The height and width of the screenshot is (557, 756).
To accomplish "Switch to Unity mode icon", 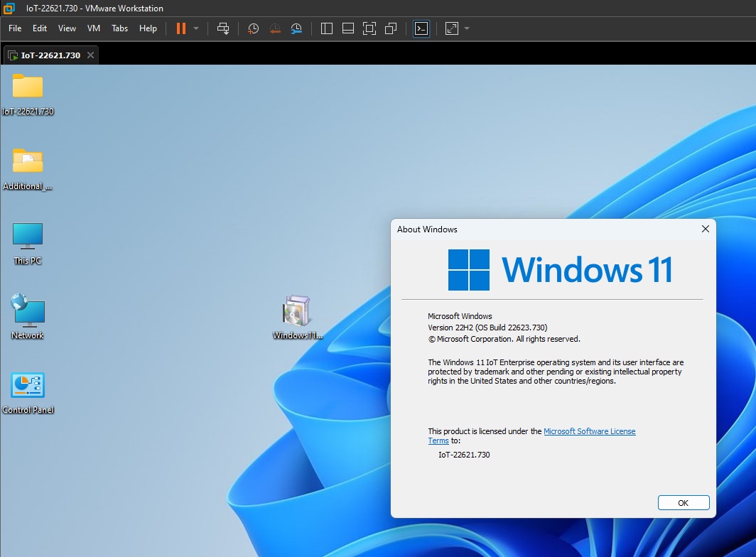I will (391, 28).
